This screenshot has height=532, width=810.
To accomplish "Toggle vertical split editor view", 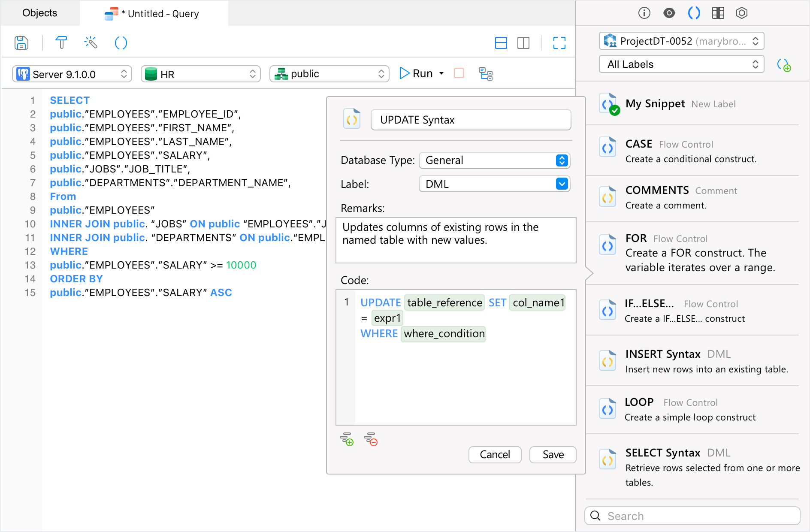I will (523, 43).
